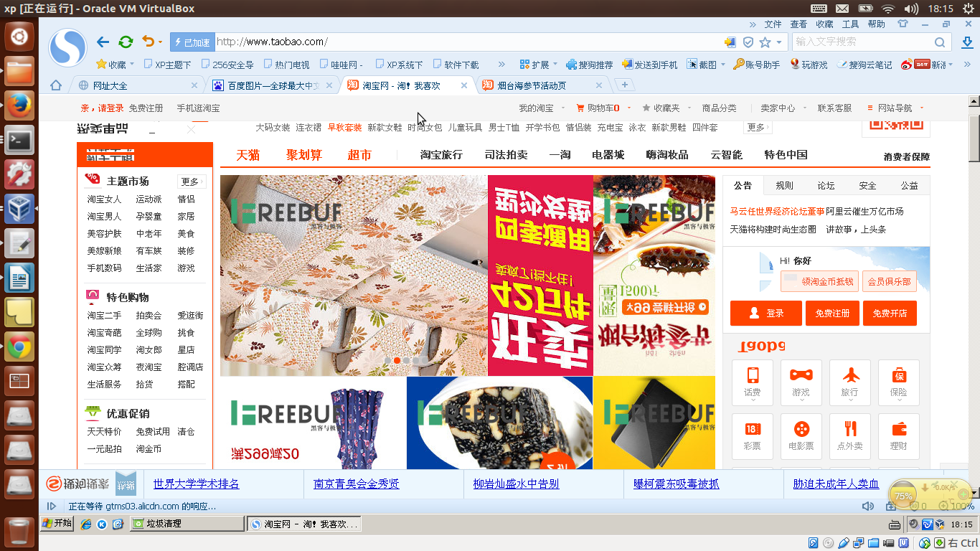Click the home icon left of tabs
Viewport: 980px width, 551px height.
pos(56,85)
